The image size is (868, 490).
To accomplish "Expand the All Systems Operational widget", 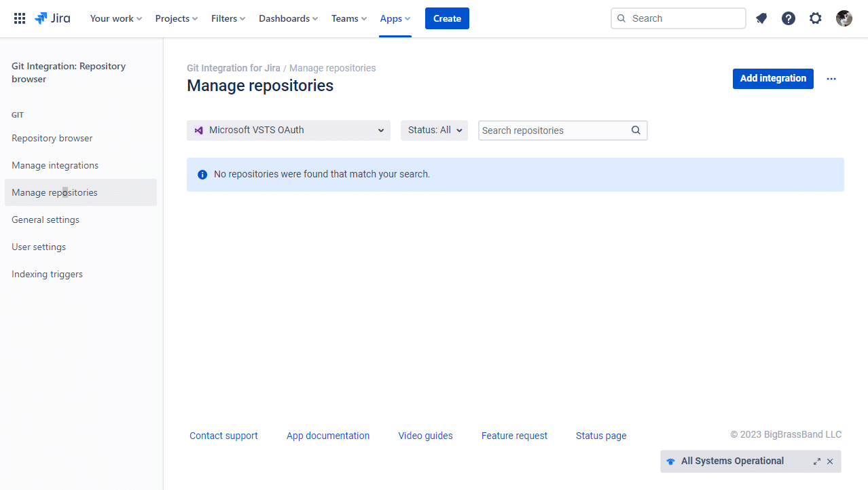I will tap(817, 461).
